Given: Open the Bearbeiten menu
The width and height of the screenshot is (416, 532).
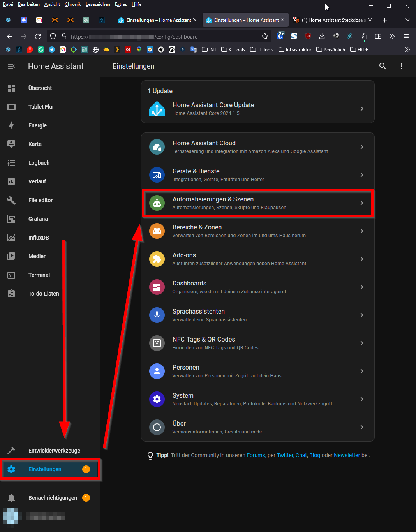Looking at the screenshot, I should [29, 4].
